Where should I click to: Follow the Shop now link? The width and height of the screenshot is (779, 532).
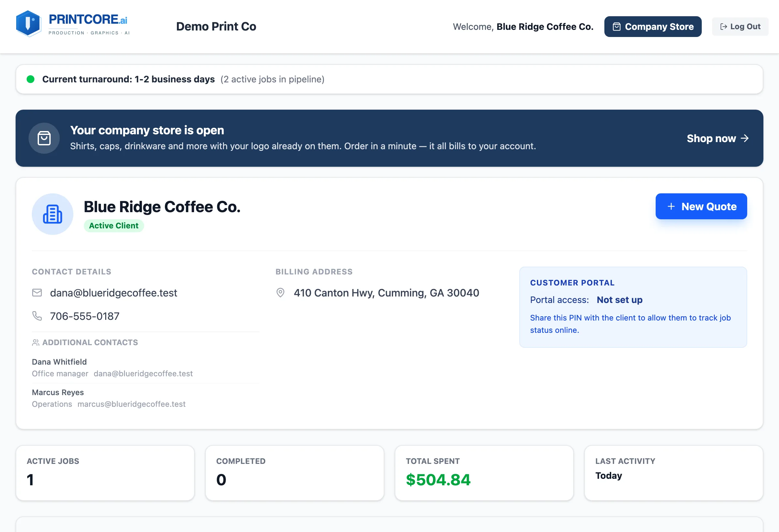pos(717,139)
